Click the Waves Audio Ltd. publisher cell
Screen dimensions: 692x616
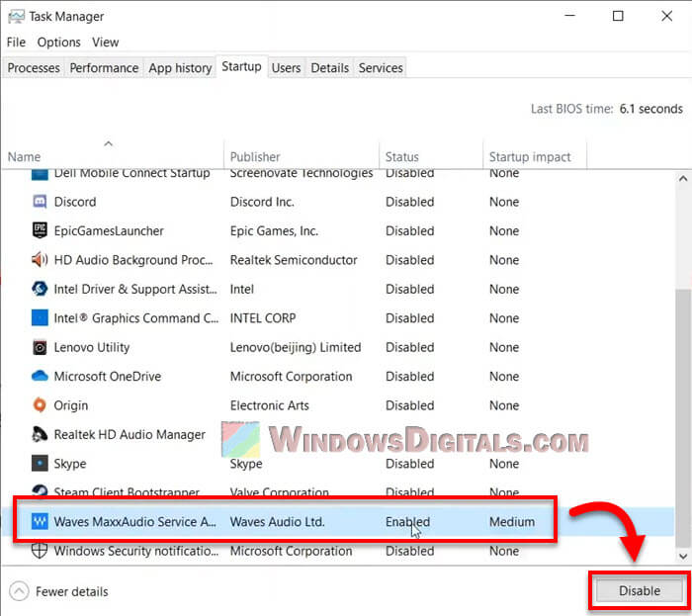(x=277, y=521)
